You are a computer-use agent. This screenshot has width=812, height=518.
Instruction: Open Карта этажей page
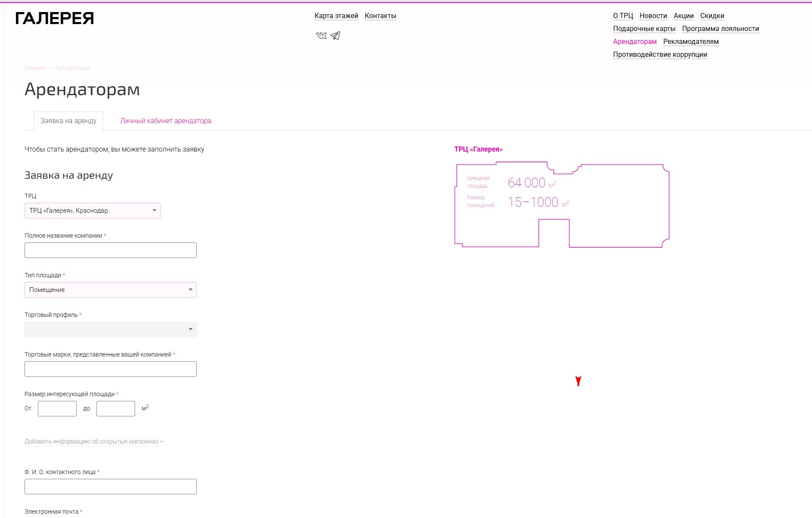click(336, 16)
